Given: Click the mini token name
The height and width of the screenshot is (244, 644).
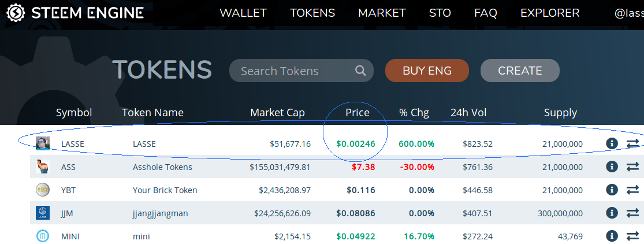Looking at the screenshot, I should (x=142, y=236).
